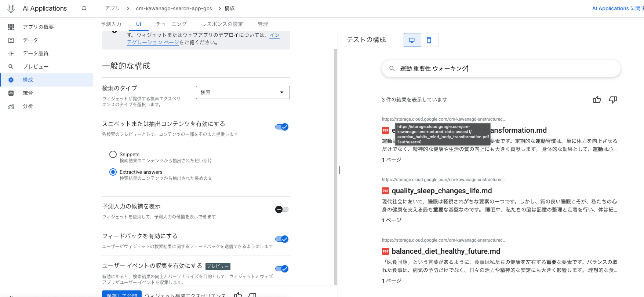Click URL above quality_sleep_changes_life.md result
The height and width of the screenshot is (297, 644).
click(x=444, y=180)
